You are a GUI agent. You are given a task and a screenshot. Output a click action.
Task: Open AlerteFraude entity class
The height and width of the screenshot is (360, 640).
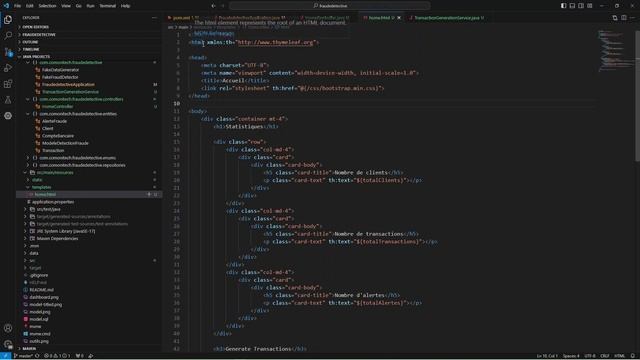click(54, 121)
